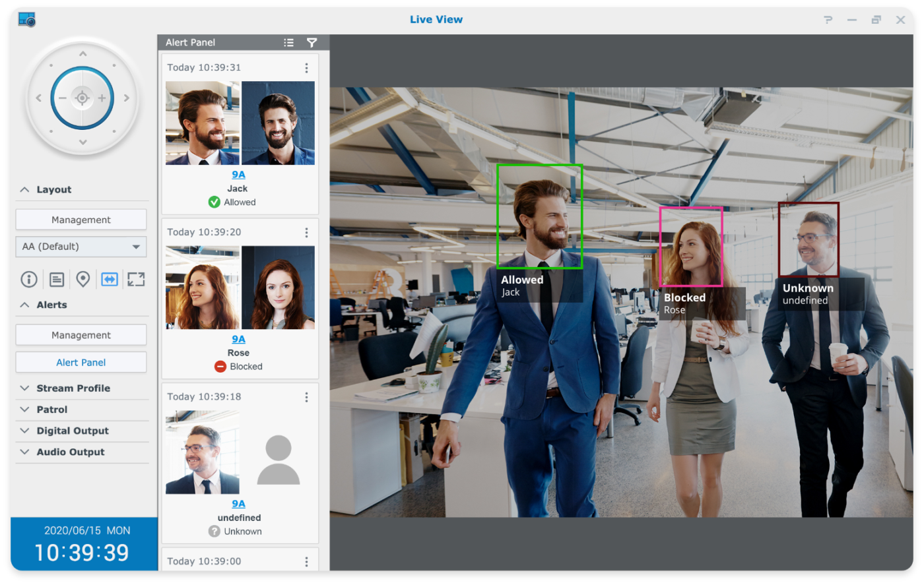The height and width of the screenshot is (585, 924).
Task: Open the help question mark icon
Action: [828, 19]
